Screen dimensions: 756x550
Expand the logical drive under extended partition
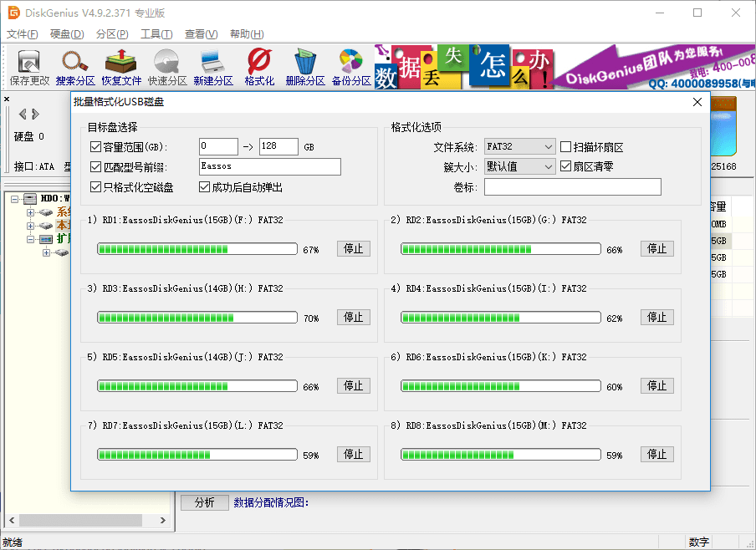pyautogui.click(x=46, y=252)
